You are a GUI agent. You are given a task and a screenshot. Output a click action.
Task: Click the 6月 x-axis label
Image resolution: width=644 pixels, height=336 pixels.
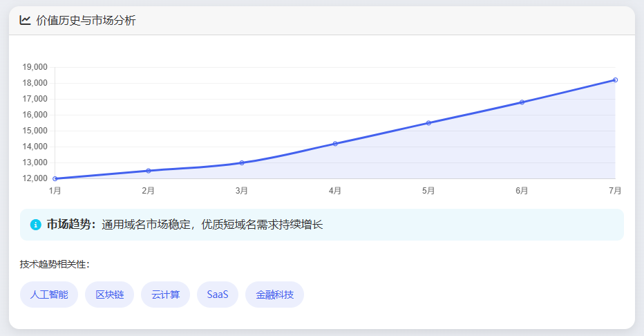pyautogui.click(x=522, y=191)
